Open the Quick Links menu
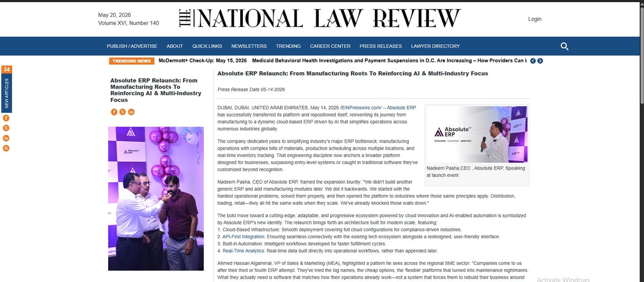 coord(207,46)
